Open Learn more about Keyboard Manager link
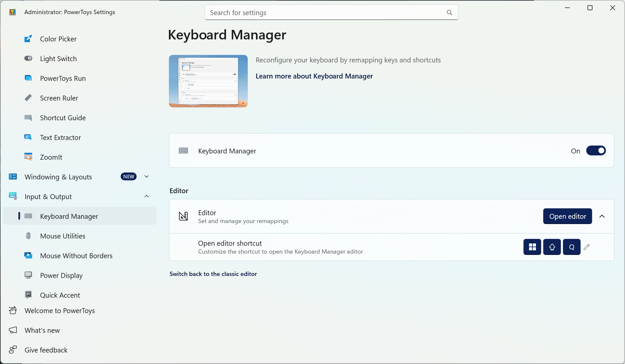 [x=314, y=76]
